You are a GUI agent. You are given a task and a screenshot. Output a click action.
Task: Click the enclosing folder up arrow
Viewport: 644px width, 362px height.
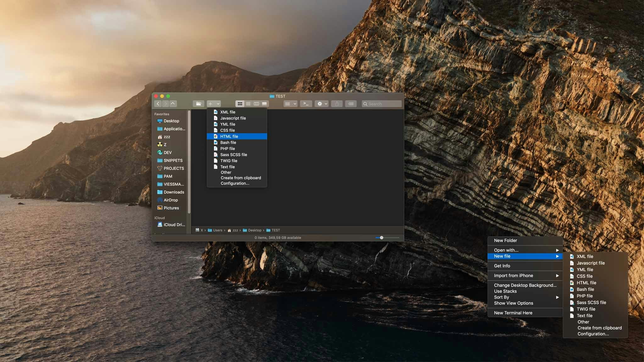coord(173,104)
